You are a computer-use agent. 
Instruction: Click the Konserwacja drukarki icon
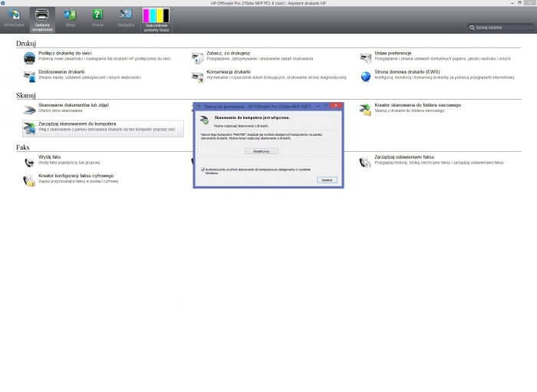(x=198, y=76)
